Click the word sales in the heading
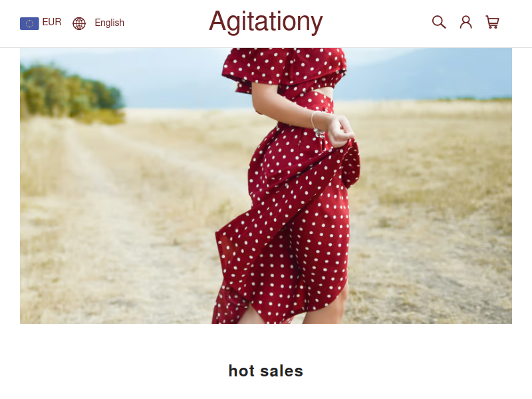The height and width of the screenshot is (399, 532). [x=281, y=371]
